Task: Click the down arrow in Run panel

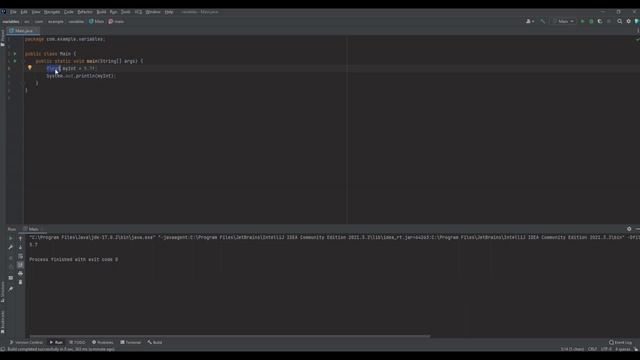Action: coord(20,247)
